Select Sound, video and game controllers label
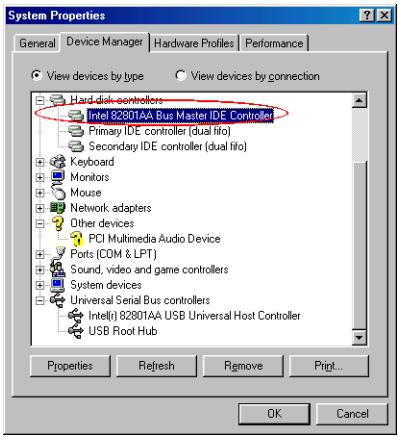398x437 pixels. point(149,270)
